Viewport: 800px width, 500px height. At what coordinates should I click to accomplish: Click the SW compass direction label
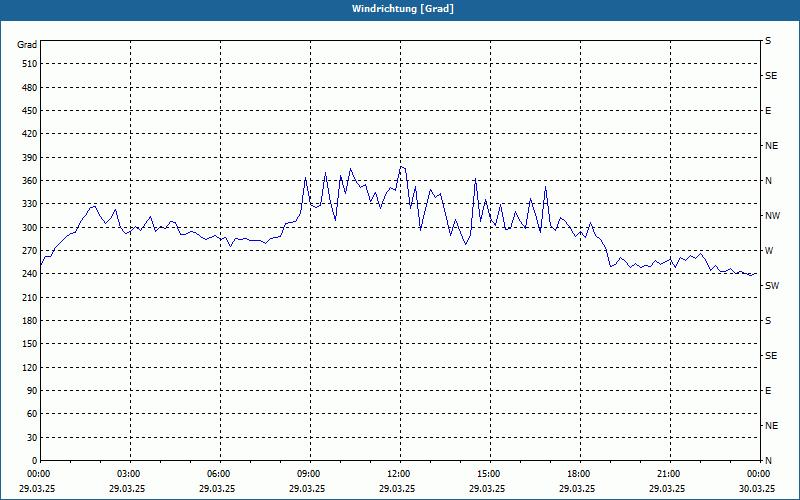(x=772, y=286)
